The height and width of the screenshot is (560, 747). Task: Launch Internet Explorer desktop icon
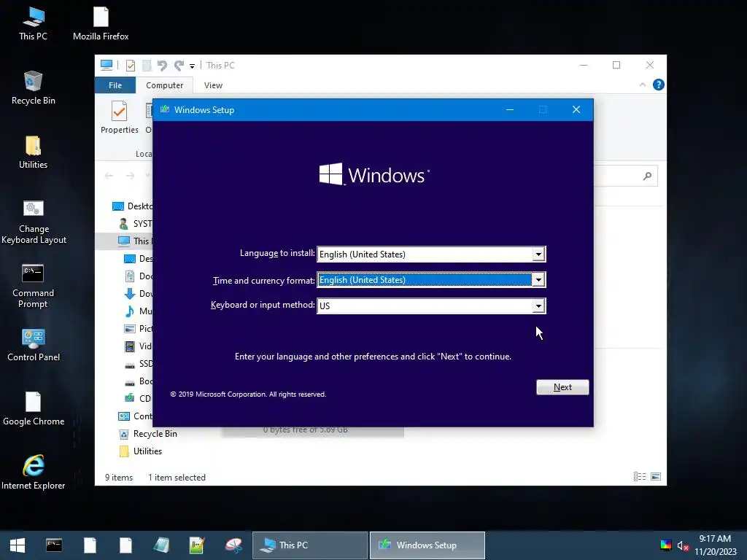tap(34, 472)
